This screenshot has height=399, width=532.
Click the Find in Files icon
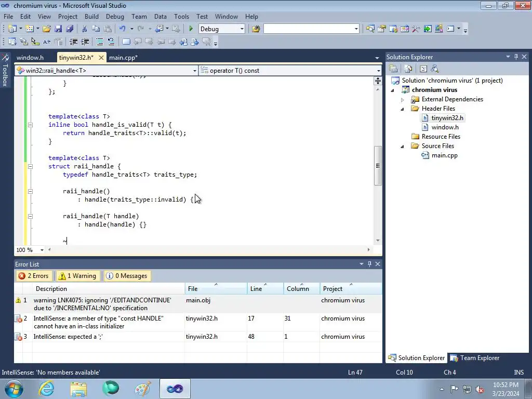point(256,29)
